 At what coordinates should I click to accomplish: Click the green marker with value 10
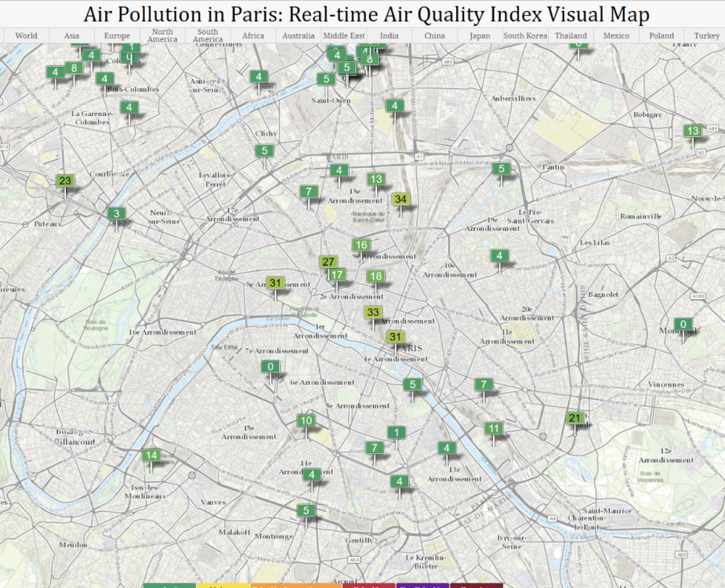(306, 421)
